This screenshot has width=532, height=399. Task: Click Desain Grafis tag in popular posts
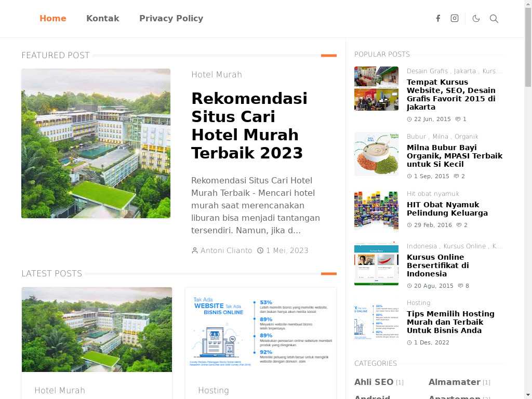tap(427, 71)
